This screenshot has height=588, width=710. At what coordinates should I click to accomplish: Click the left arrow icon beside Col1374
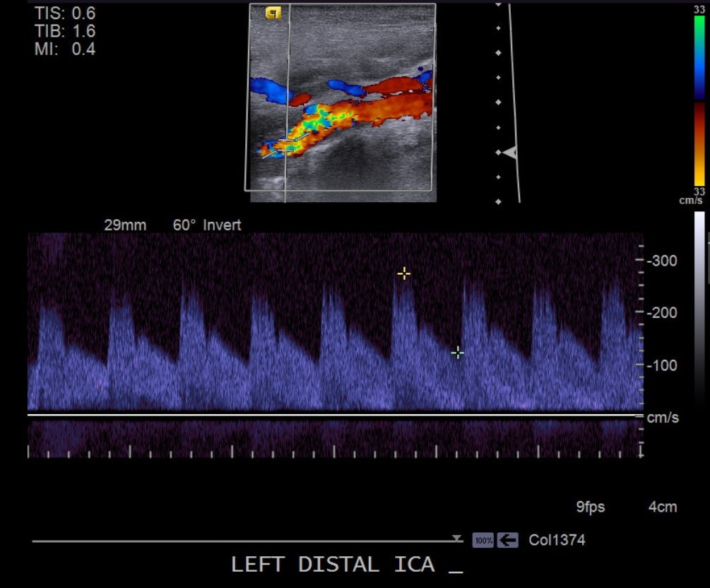point(507,541)
